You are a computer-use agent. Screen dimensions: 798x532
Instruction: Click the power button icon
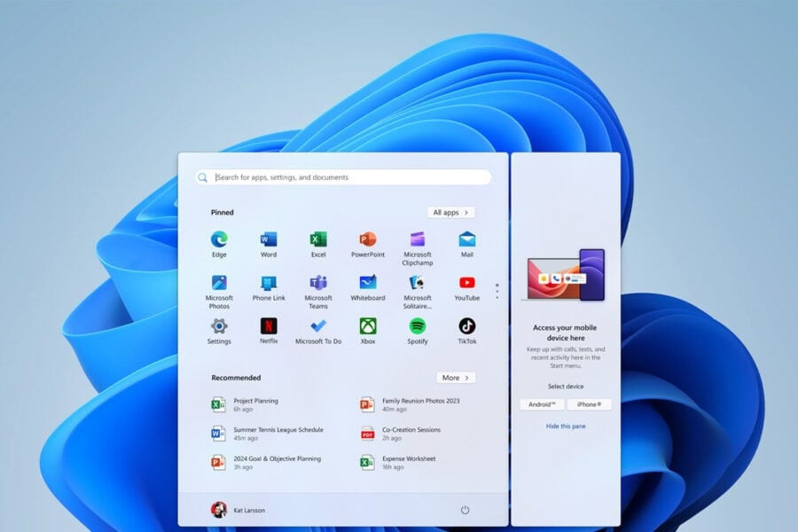click(465, 510)
